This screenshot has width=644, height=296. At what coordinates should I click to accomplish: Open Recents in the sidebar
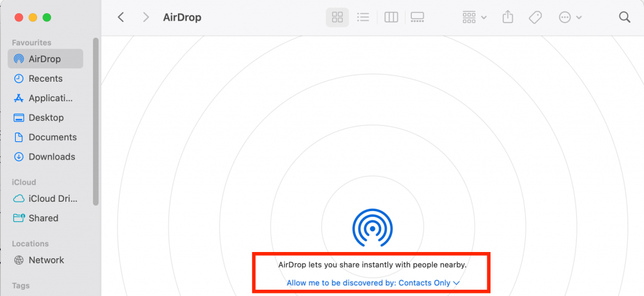[45, 79]
